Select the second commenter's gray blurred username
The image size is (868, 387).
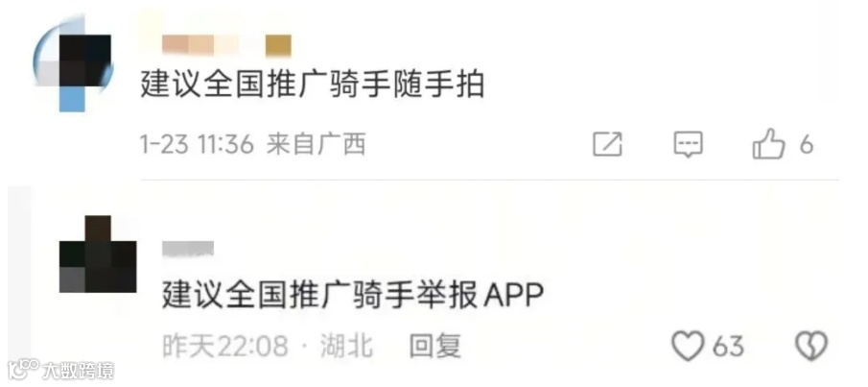(x=188, y=249)
